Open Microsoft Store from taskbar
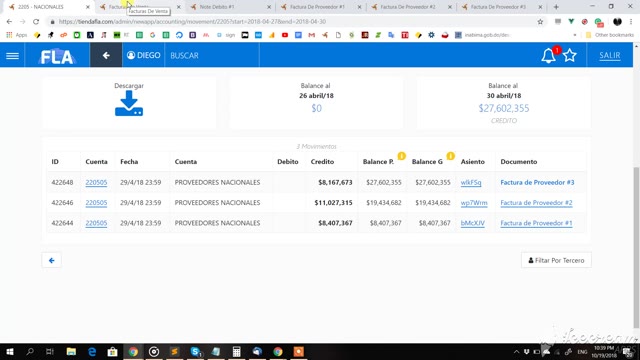This screenshot has height=360, width=640. click(112, 351)
